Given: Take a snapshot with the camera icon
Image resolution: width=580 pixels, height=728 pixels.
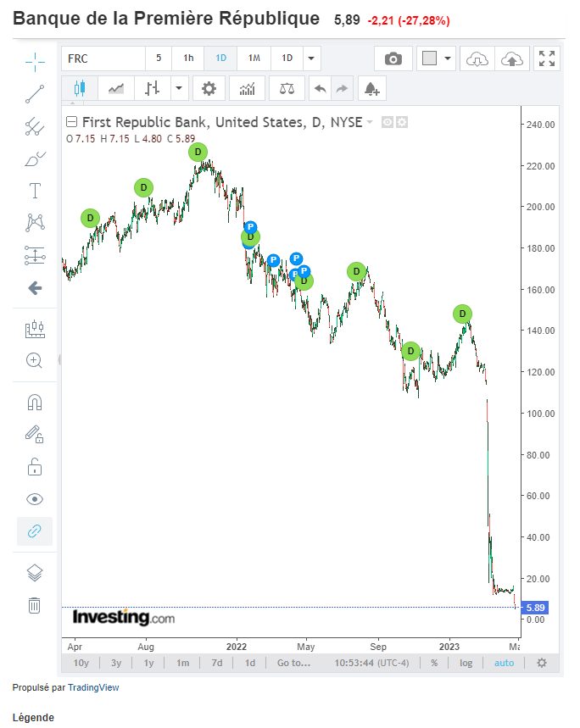Looking at the screenshot, I should (393, 59).
